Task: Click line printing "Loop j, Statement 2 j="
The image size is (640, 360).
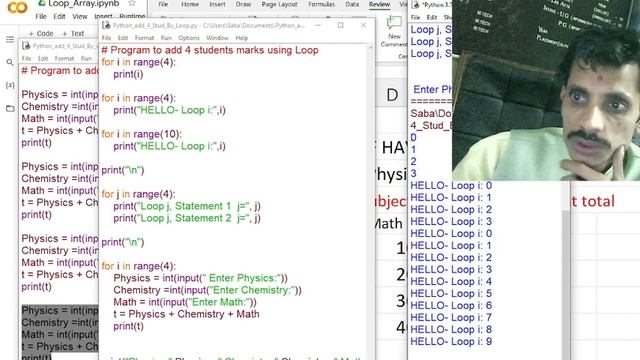Action: tap(187, 218)
